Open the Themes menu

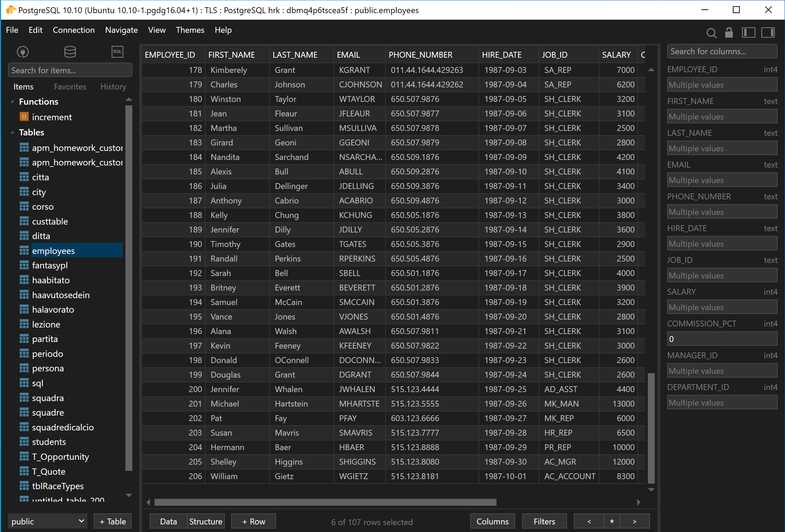click(190, 29)
